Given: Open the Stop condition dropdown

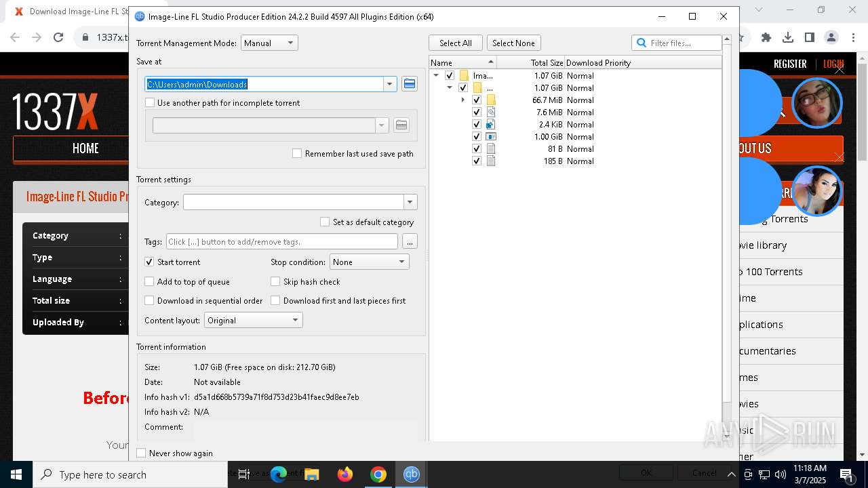Looking at the screenshot, I should coord(369,262).
